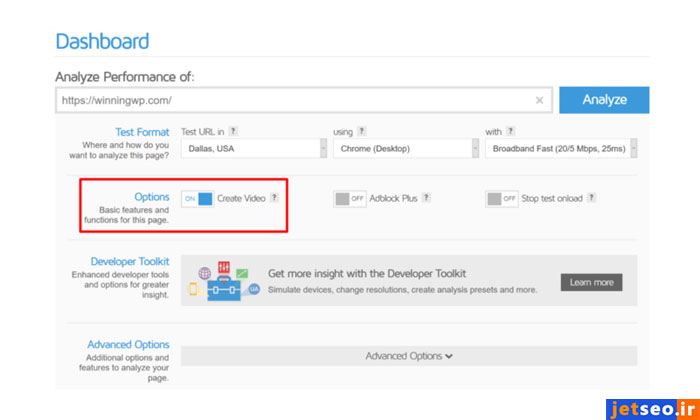Click the help icon next to with
The image size is (700, 420).
tap(511, 131)
